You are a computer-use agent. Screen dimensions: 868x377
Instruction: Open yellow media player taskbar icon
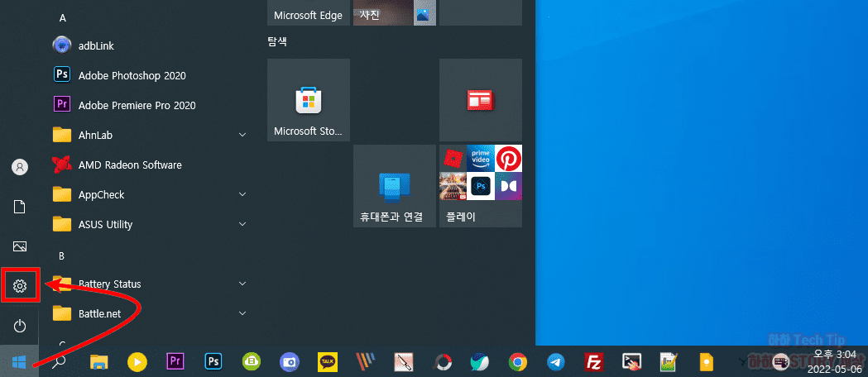(x=137, y=362)
